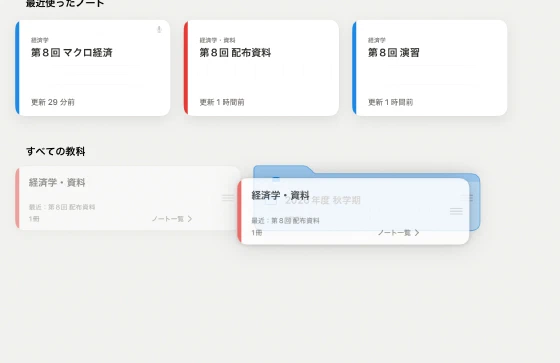Click the 経済学・資料 label above 第8回 配布資料

[218, 40]
